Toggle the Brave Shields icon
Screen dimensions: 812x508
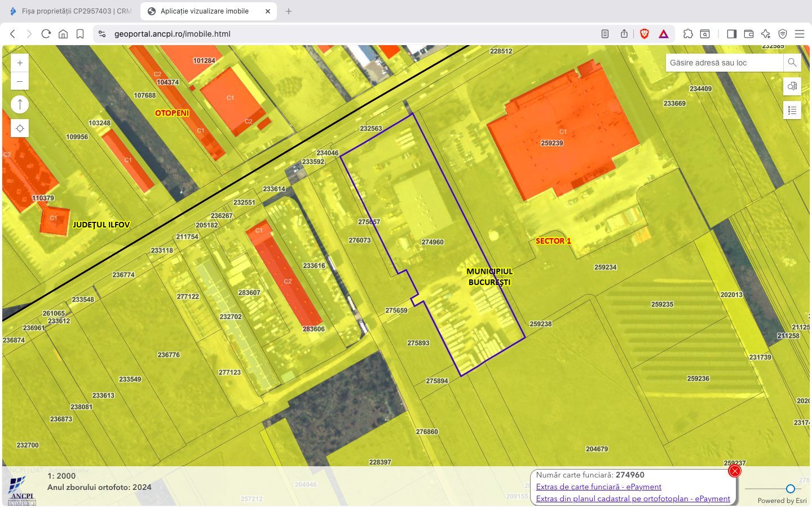click(x=645, y=34)
